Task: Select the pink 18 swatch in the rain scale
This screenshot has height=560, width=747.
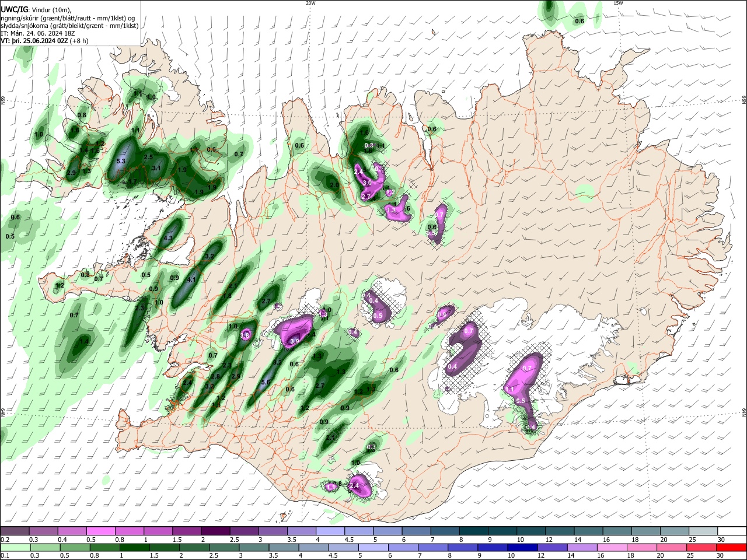Action: (641, 547)
